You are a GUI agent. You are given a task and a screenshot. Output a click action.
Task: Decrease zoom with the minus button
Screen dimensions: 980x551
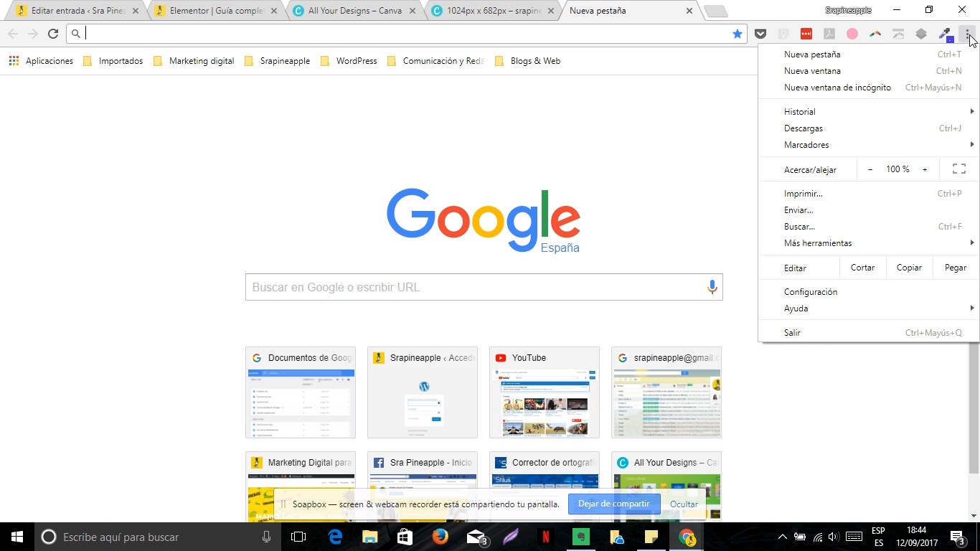(870, 169)
